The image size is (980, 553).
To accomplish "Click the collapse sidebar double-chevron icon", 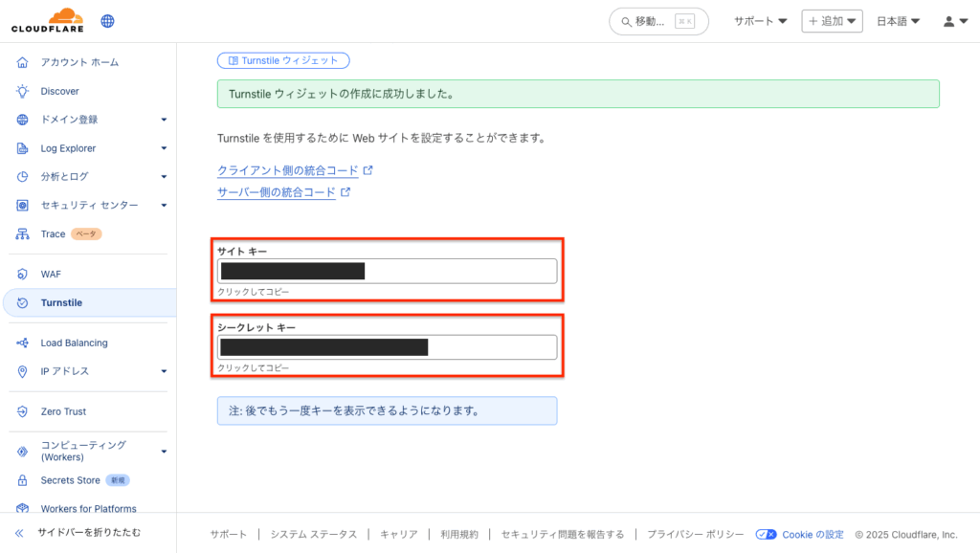I will click(x=19, y=532).
